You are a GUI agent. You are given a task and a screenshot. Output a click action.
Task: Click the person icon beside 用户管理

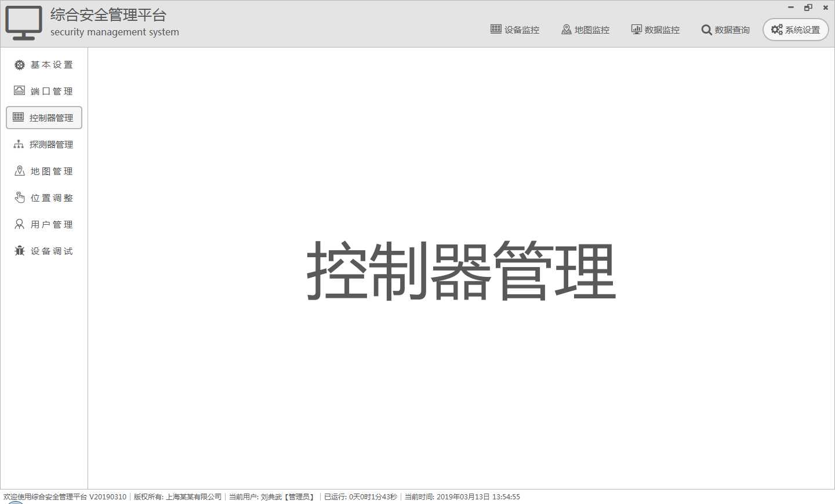[20, 224]
